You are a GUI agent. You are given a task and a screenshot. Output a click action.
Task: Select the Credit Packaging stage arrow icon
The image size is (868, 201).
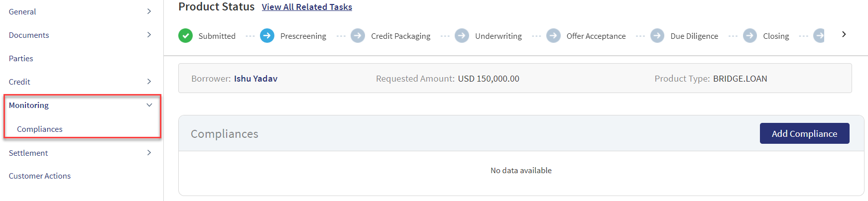[x=358, y=36]
